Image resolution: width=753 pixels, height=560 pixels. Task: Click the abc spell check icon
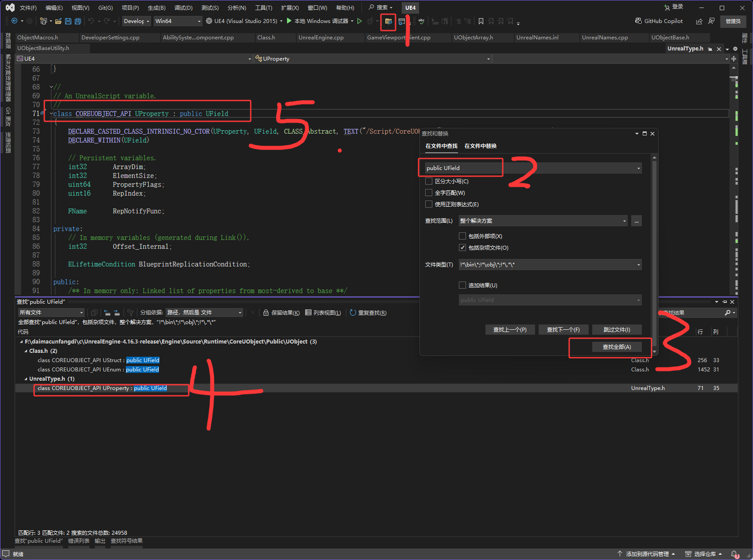click(x=421, y=21)
